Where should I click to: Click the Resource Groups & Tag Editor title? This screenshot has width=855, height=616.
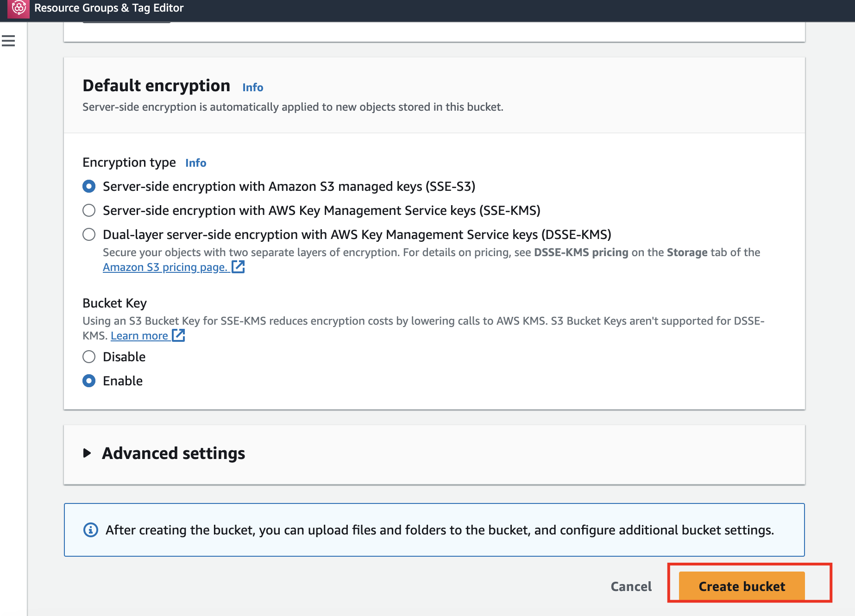tap(109, 8)
